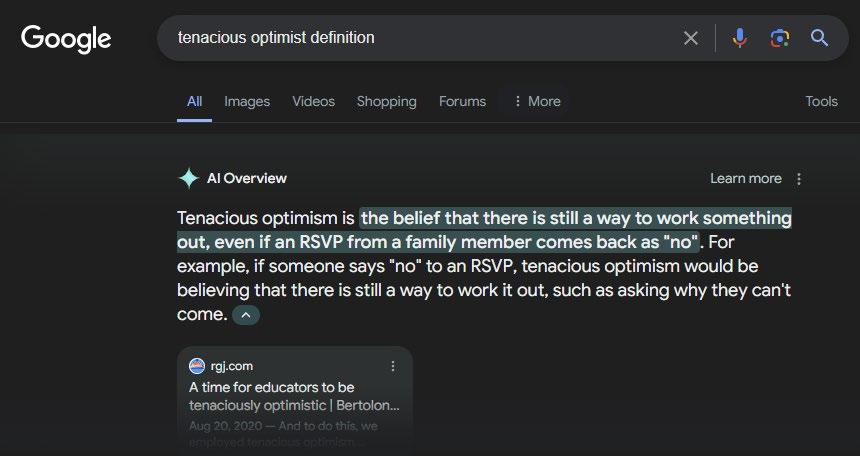This screenshot has width=860, height=456.
Task: Select the All results tab
Action: [x=194, y=101]
